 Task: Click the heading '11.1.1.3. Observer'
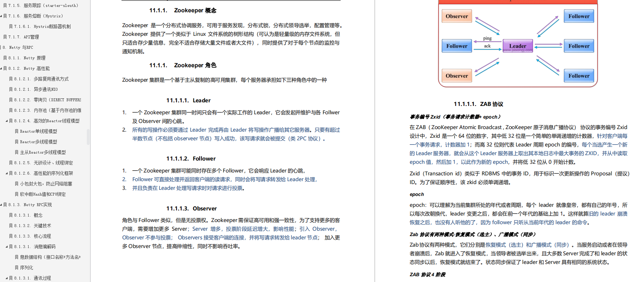(192, 209)
